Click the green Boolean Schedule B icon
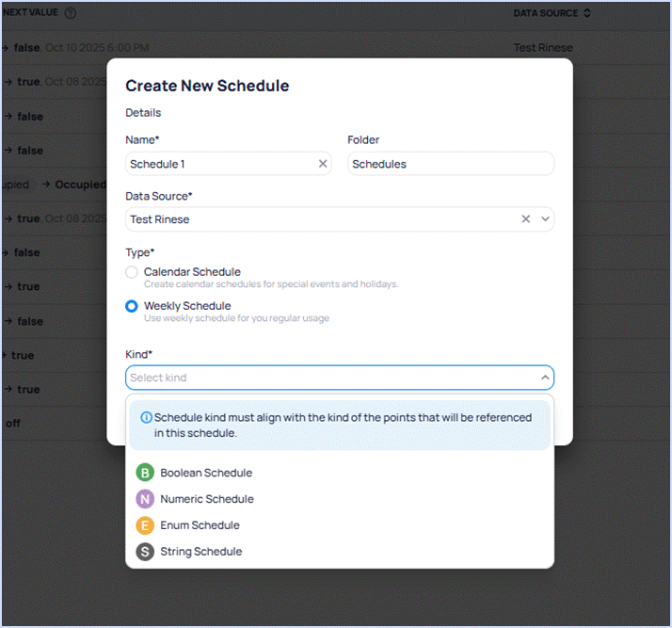Screen dimensions: 672x628 pos(145,473)
